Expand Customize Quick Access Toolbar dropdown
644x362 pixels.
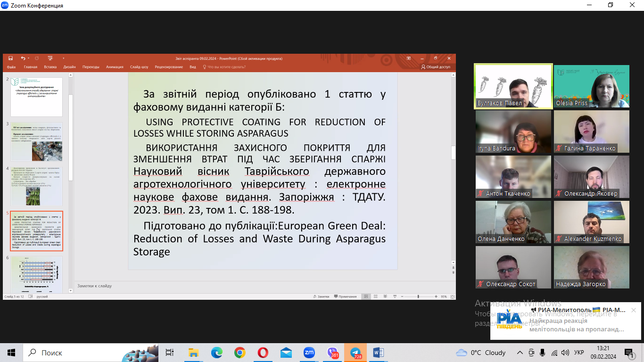click(63, 58)
